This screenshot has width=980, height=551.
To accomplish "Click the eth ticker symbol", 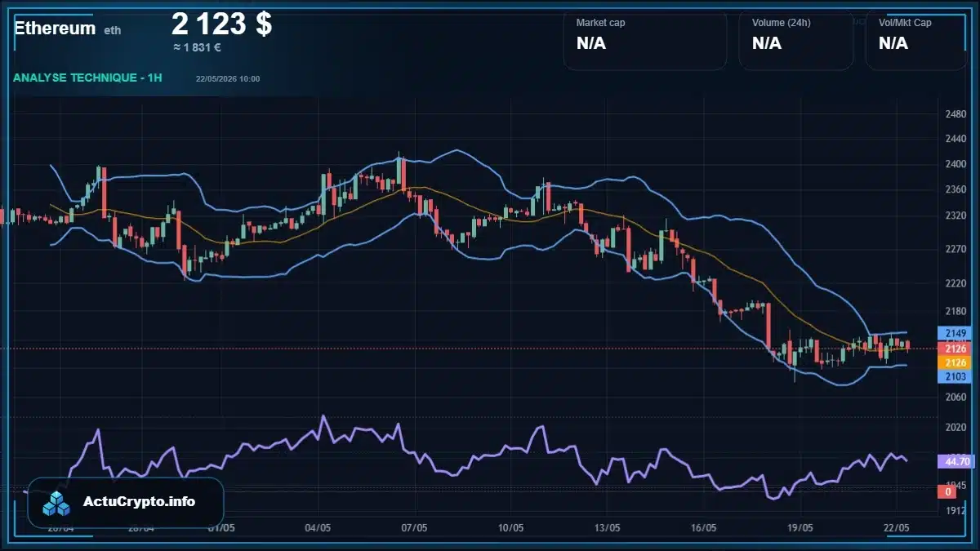I will [x=113, y=30].
